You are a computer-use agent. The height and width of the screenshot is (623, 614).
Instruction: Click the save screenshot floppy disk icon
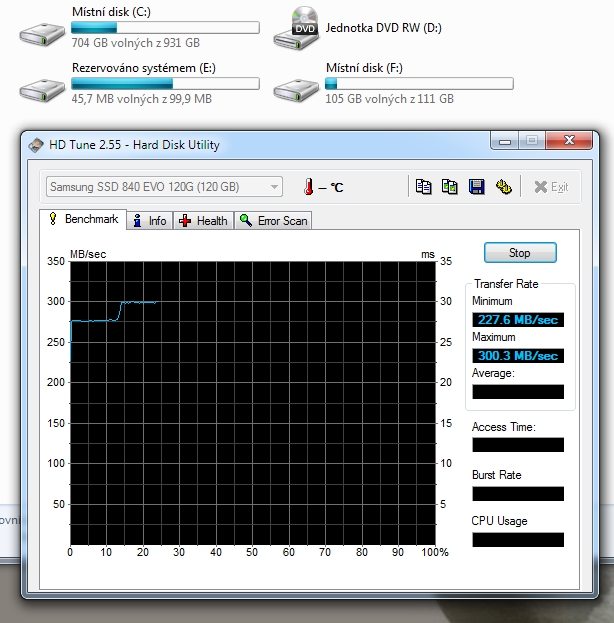coord(476,187)
